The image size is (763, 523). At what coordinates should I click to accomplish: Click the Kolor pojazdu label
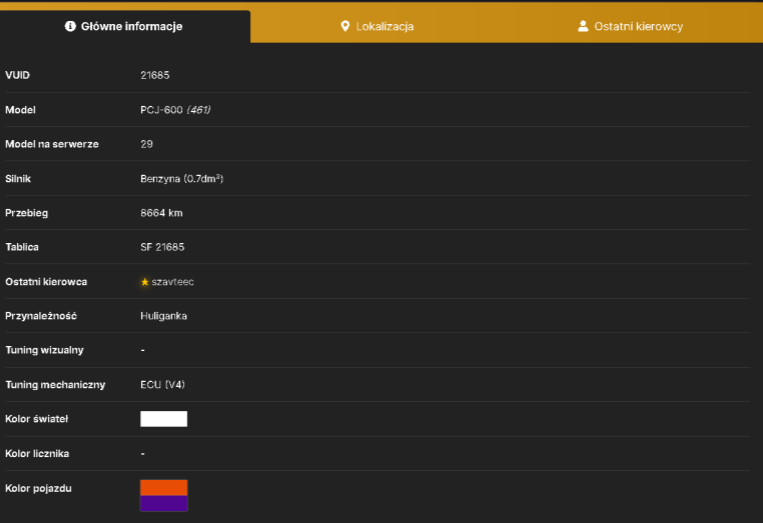(38, 488)
